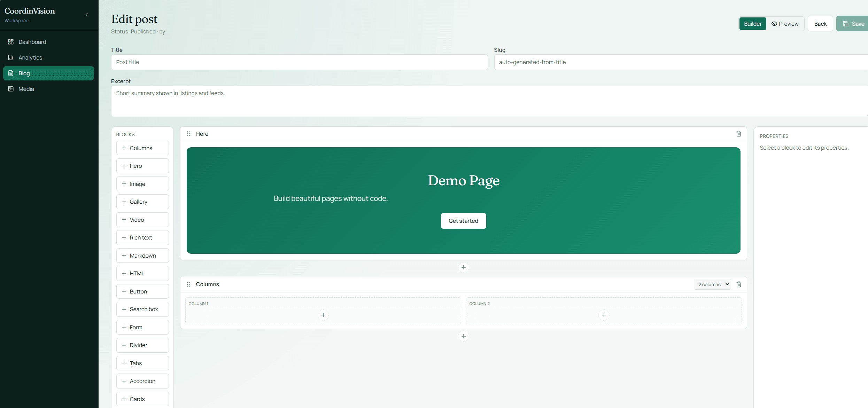Add an HTML block
Viewport: 868px width, 408px height.
(x=142, y=274)
